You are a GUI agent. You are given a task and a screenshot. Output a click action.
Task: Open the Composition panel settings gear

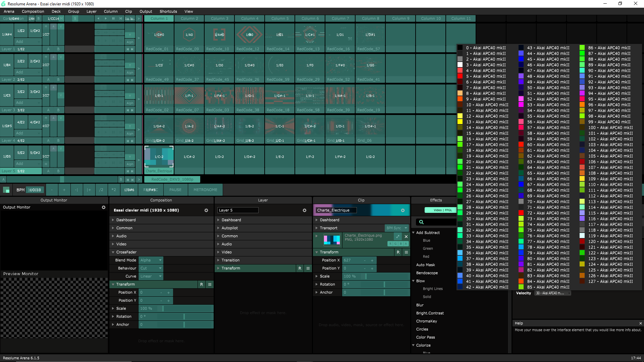point(206,210)
